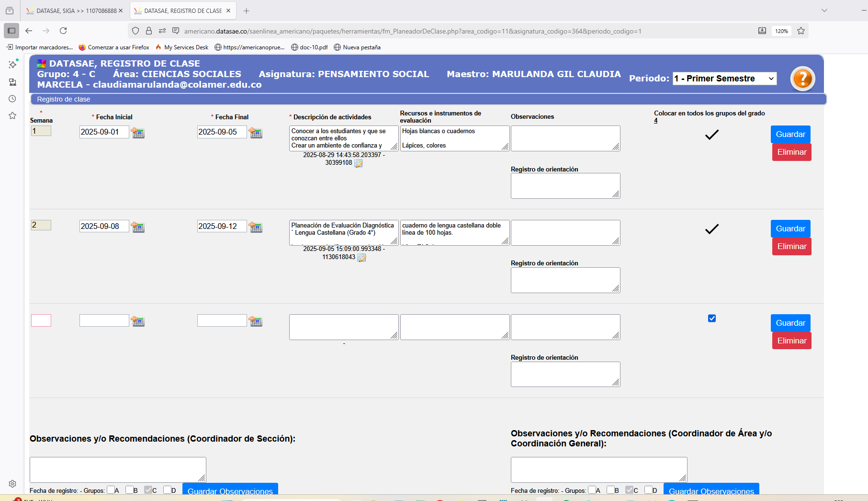Image resolution: width=868 pixels, height=501 pixels.
Task: Click the week 1 Registro de orientación textbox
Action: click(x=565, y=185)
